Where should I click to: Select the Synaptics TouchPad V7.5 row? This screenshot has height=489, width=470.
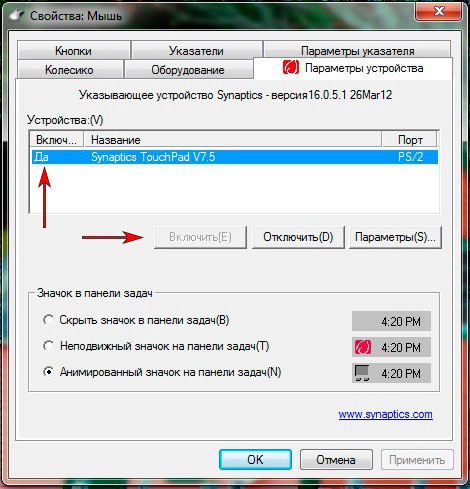pyautogui.click(x=235, y=157)
